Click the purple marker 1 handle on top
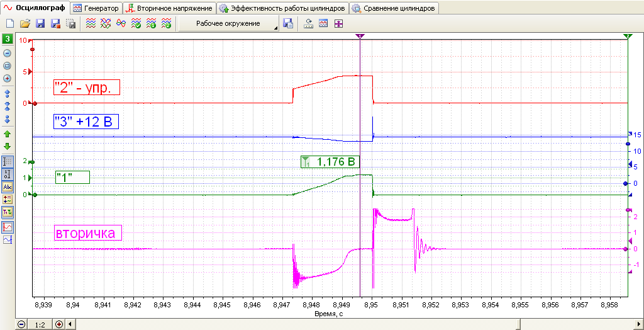Image resolution: width=644 pixels, height=330 pixels. [360, 37]
